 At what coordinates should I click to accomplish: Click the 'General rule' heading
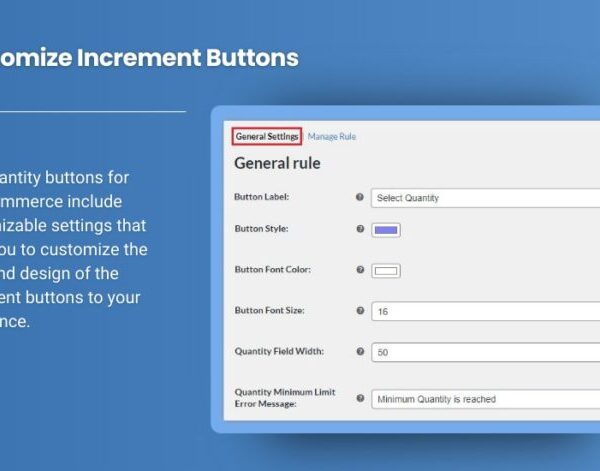pos(277,163)
